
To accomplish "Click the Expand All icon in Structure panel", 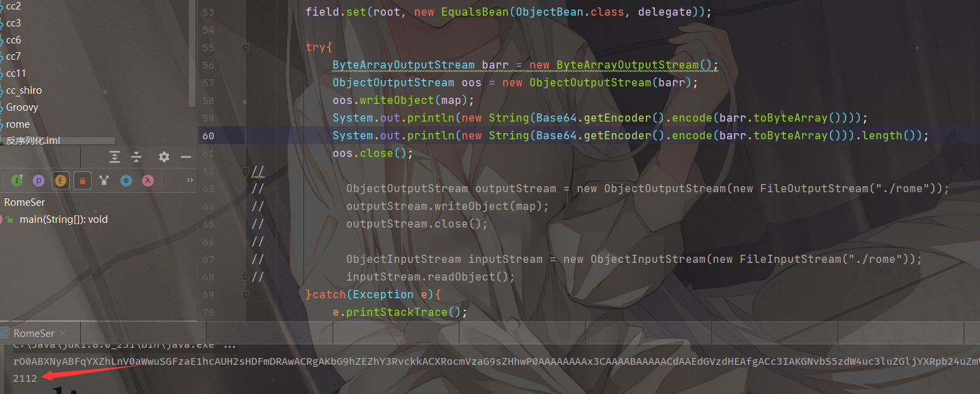I will point(115,157).
